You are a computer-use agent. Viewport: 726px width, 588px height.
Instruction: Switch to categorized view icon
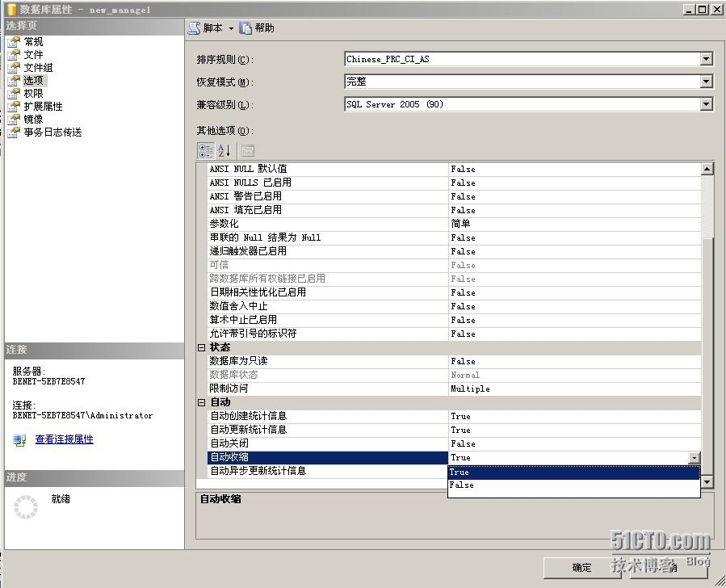(x=206, y=150)
